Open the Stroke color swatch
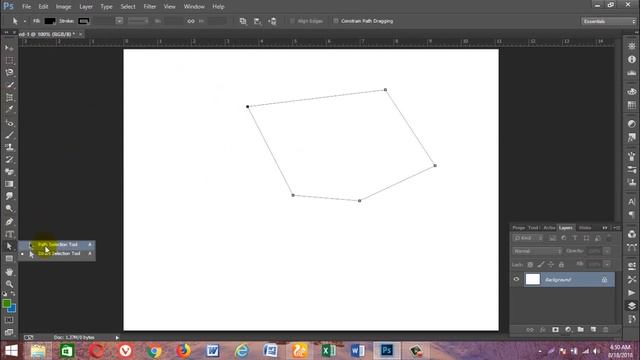 click(x=84, y=21)
